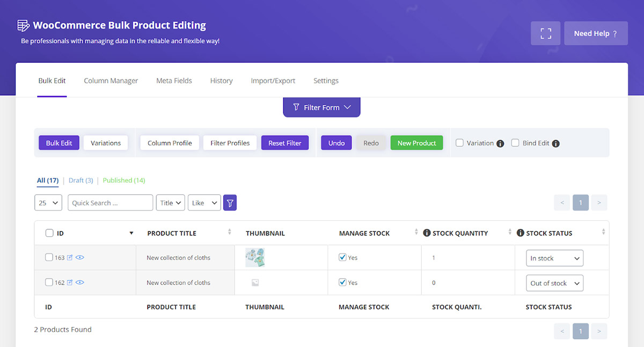Click the Undo button
Screen dimensions: 644x347
point(336,143)
